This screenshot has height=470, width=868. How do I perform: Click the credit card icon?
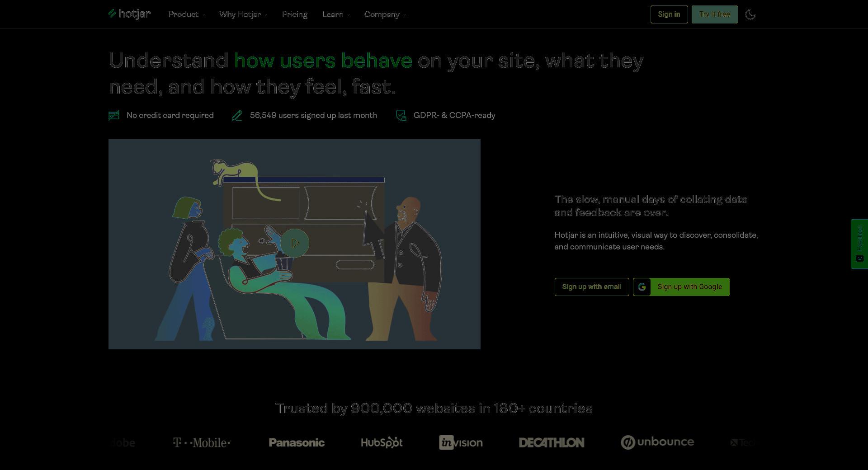click(114, 116)
